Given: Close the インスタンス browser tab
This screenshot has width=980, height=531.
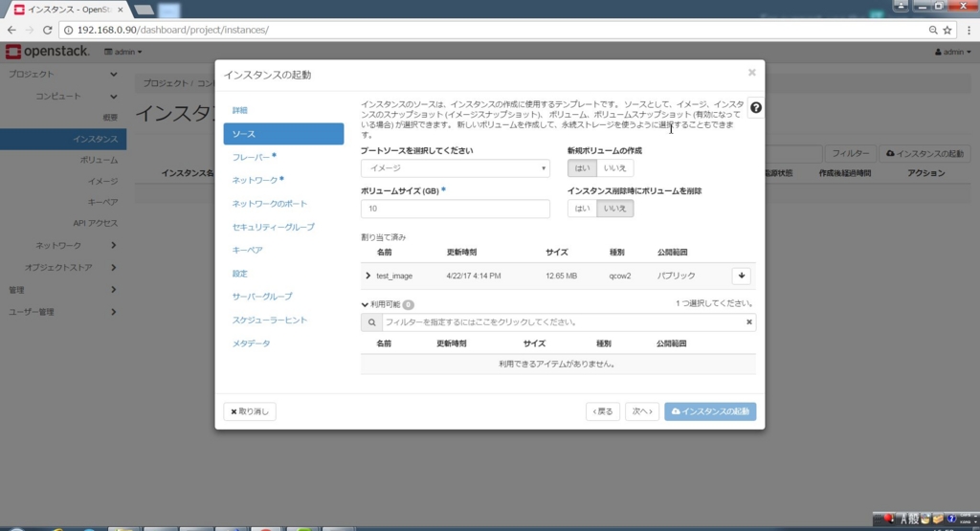Looking at the screenshot, I should 120,10.
